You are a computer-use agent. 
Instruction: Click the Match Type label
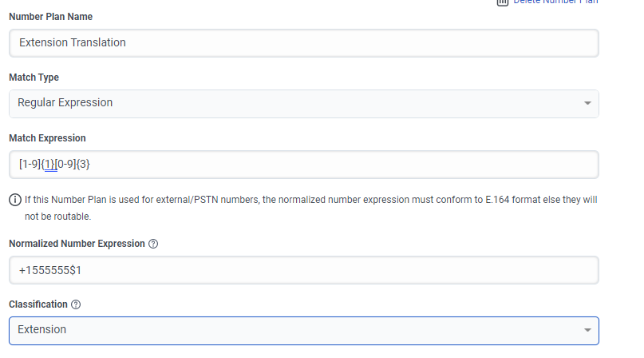click(x=34, y=78)
